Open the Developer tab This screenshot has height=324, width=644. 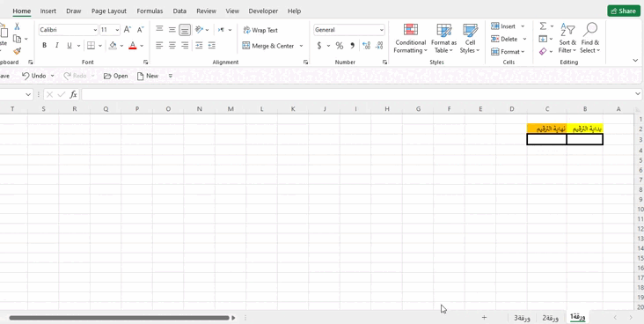[x=263, y=11]
